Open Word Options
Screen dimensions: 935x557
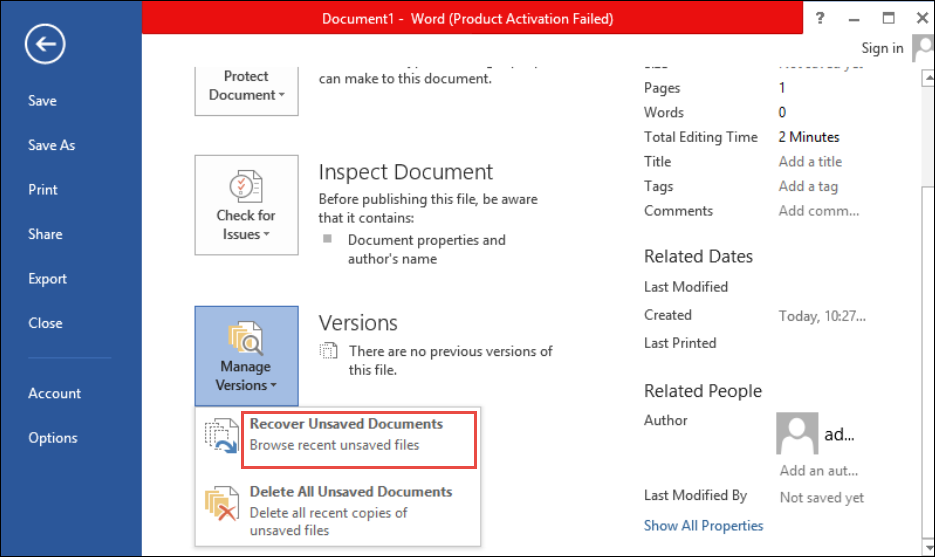[x=53, y=438]
